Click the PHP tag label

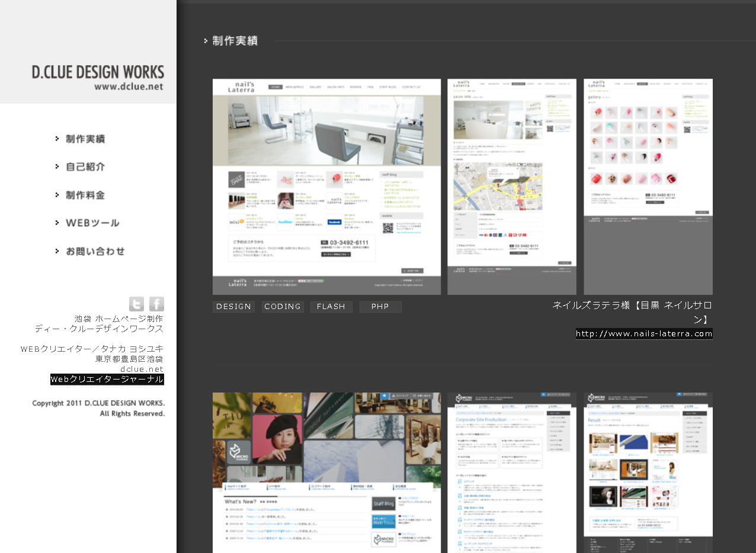point(380,307)
